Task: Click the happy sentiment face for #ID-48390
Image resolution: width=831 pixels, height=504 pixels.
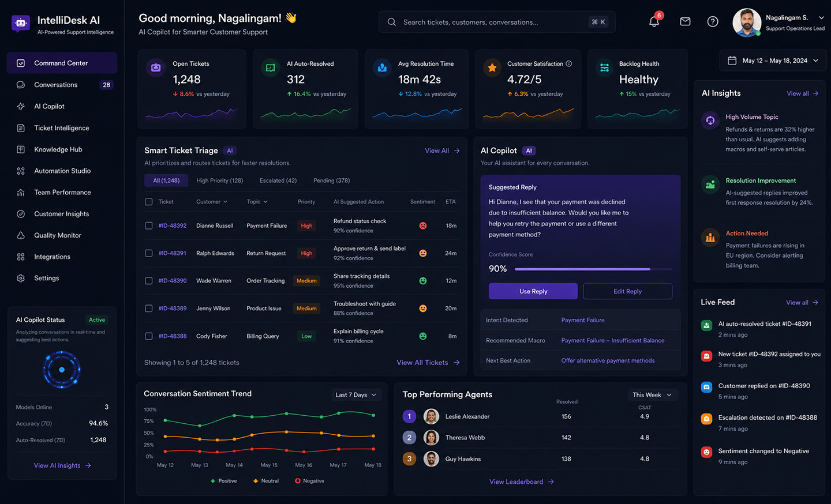Action: 423,281
